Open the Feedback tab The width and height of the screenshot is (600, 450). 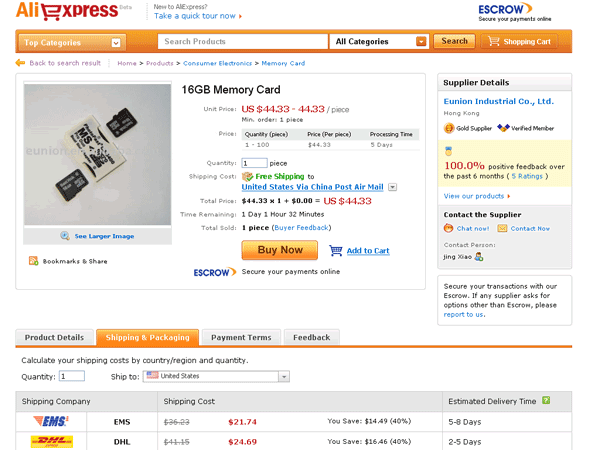pyautogui.click(x=312, y=338)
